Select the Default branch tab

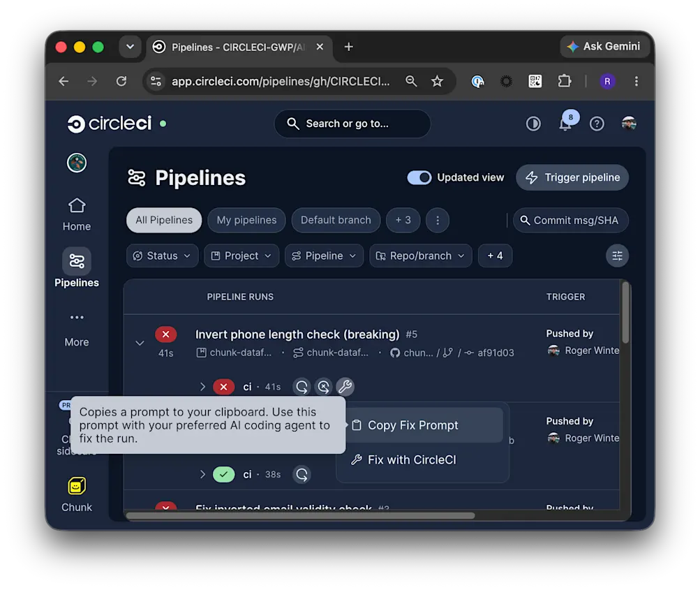[336, 220]
